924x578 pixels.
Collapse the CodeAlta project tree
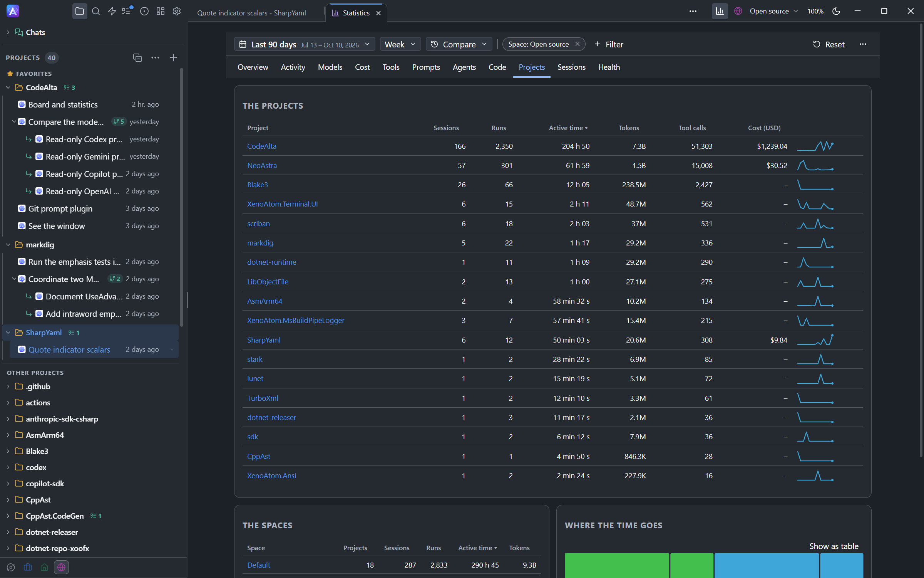[8, 88]
